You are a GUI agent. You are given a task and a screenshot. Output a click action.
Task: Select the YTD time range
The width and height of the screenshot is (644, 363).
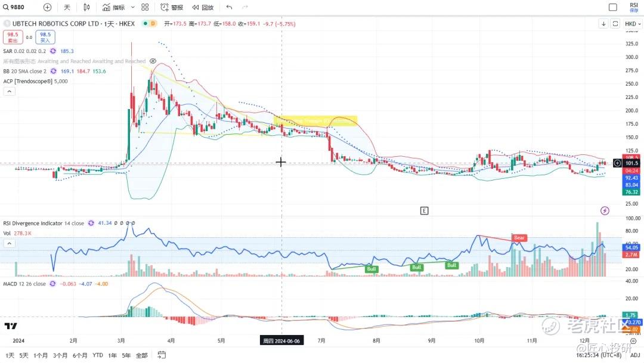point(98,355)
